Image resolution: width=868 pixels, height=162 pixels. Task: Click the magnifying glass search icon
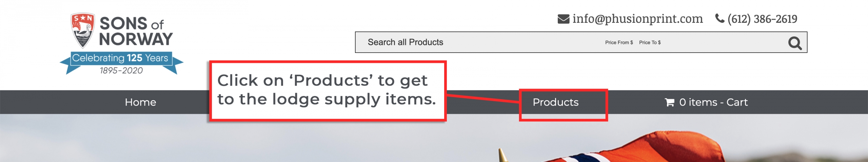794,43
